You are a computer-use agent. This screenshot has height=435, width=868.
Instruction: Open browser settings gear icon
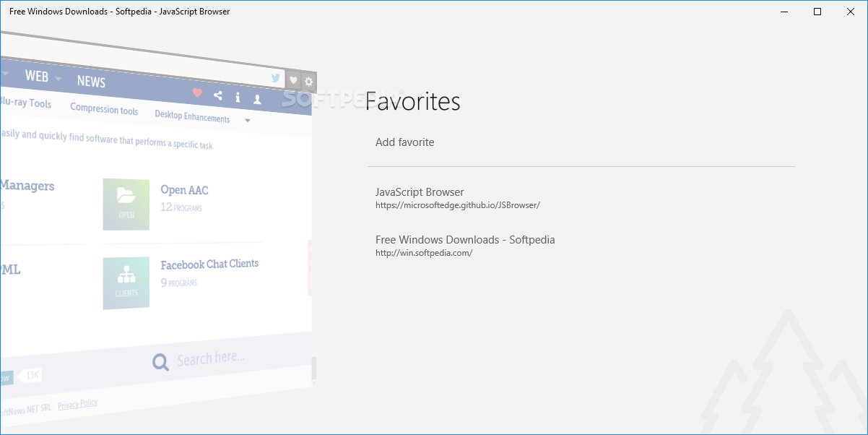pyautogui.click(x=308, y=82)
